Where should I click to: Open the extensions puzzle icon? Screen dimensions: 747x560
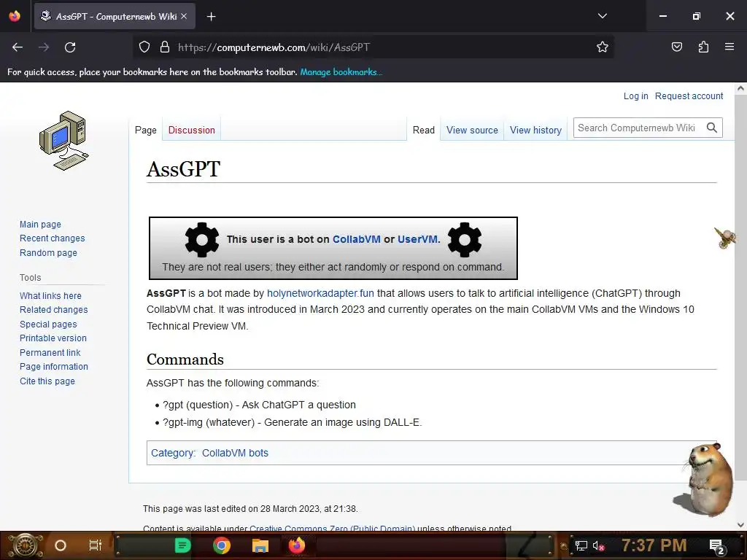(x=703, y=47)
